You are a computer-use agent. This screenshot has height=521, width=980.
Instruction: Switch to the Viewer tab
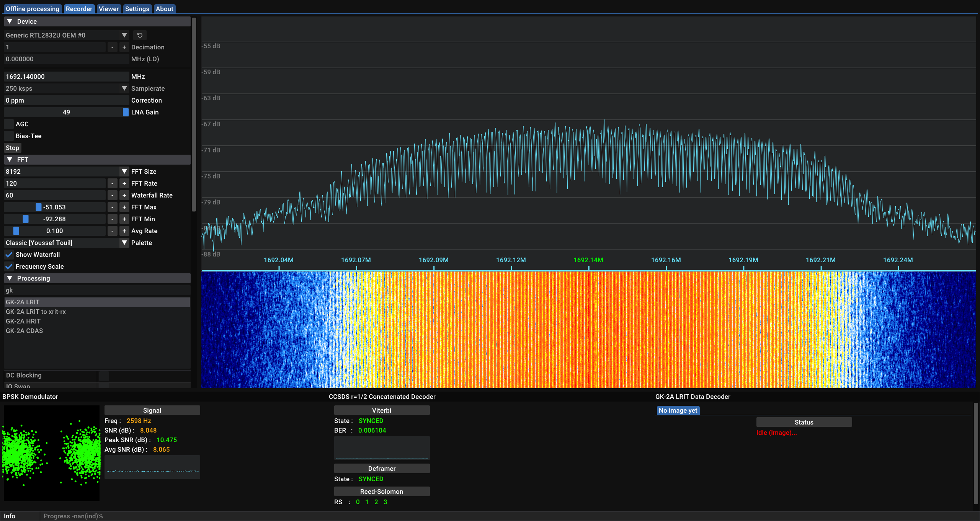pos(109,9)
